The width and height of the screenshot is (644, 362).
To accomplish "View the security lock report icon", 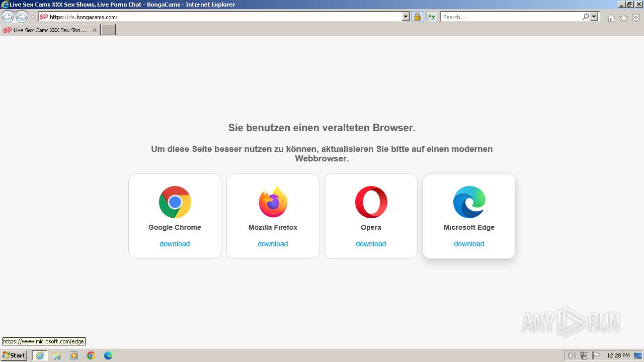I will click(x=418, y=17).
